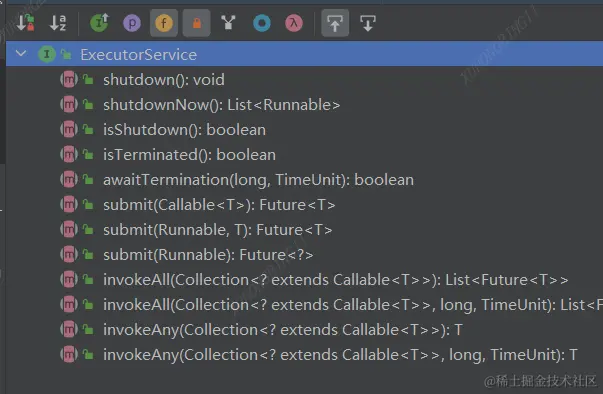Screen dimensions: 603x394
Task: Click the Sort by Visibility toolbar icon
Action: click(x=26, y=23)
